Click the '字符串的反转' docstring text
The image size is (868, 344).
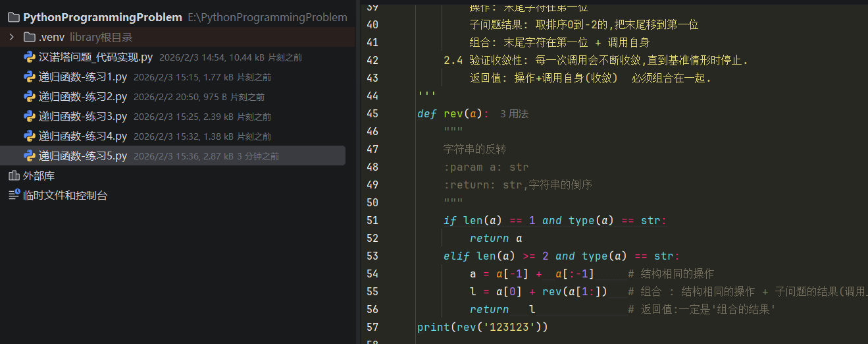[474, 149]
